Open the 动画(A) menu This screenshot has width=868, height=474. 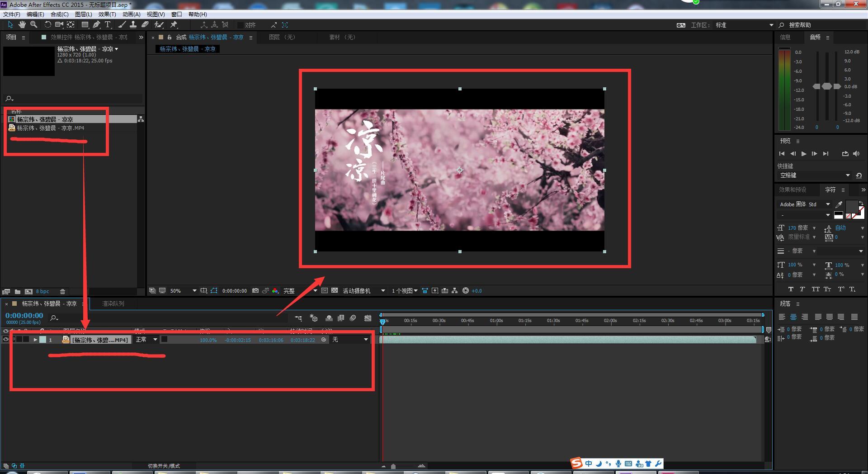pyautogui.click(x=131, y=14)
